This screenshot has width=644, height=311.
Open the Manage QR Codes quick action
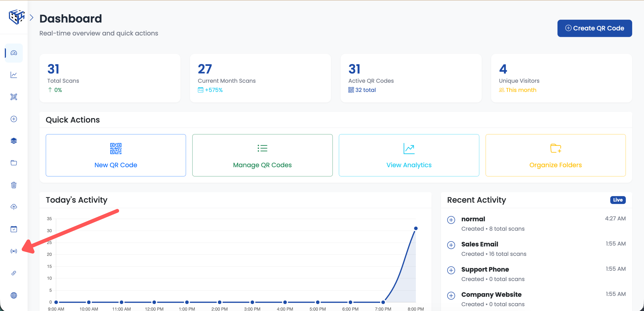[x=262, y=155]
